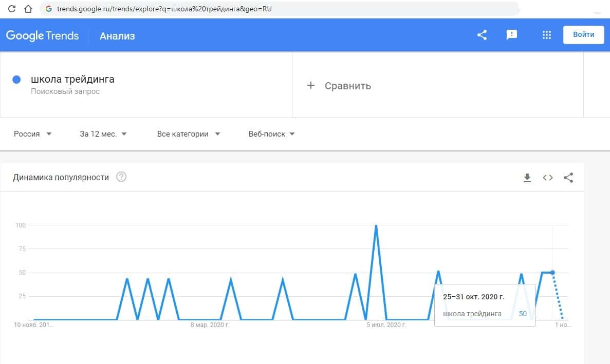
Task: Download the interest over time chart data
Action: click(x=527, y=178)
